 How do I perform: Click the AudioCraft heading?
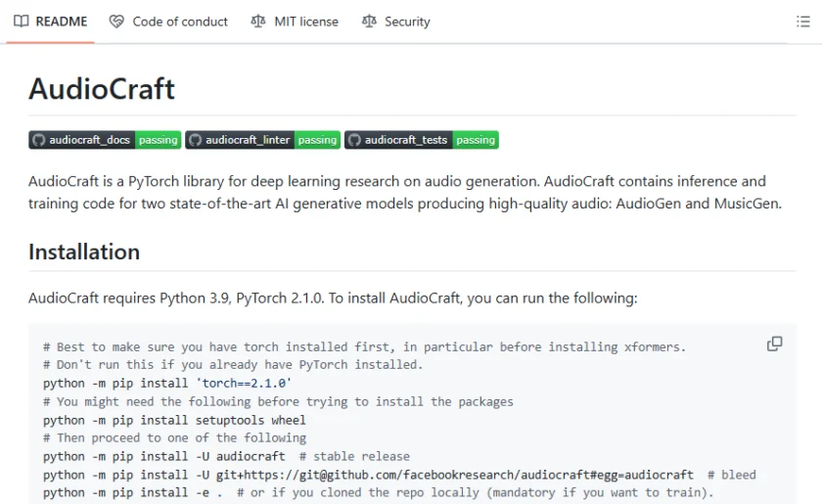point(102,89)
